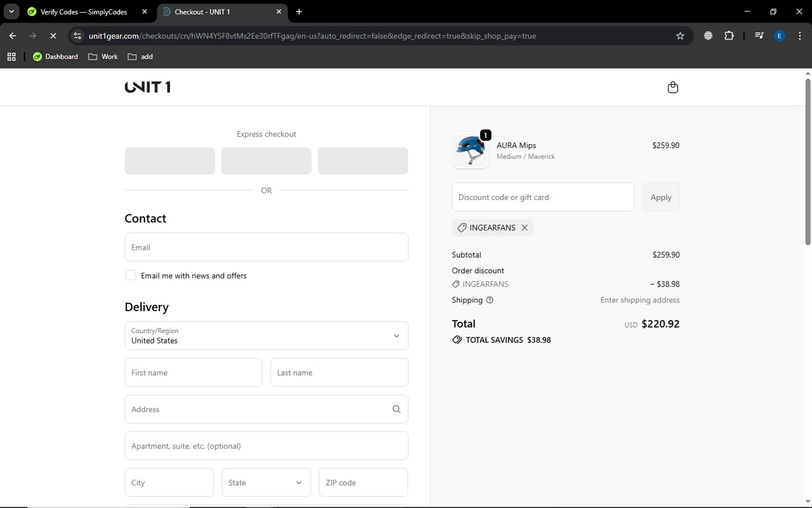812x508 pixels.
Task: Open the media control icon
Action: pos(759,36)
